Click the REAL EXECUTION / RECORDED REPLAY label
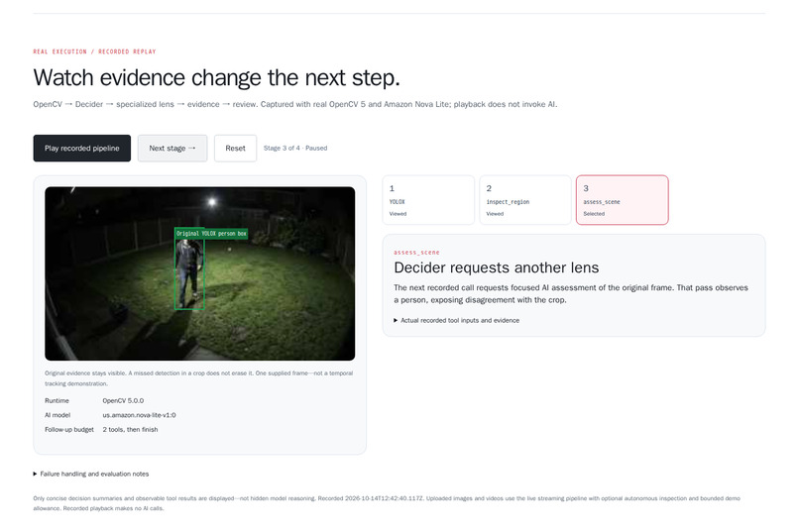 coord(95,52)
